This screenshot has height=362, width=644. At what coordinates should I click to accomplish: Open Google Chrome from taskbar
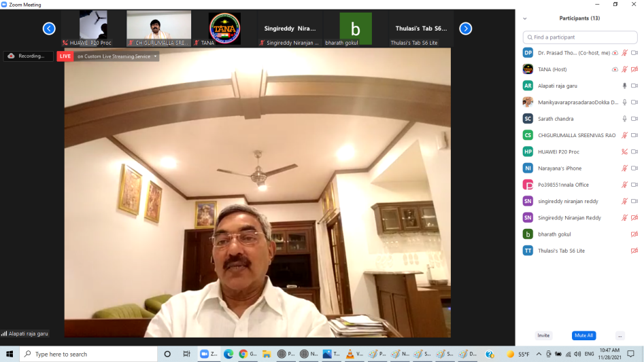coord(248,354)
